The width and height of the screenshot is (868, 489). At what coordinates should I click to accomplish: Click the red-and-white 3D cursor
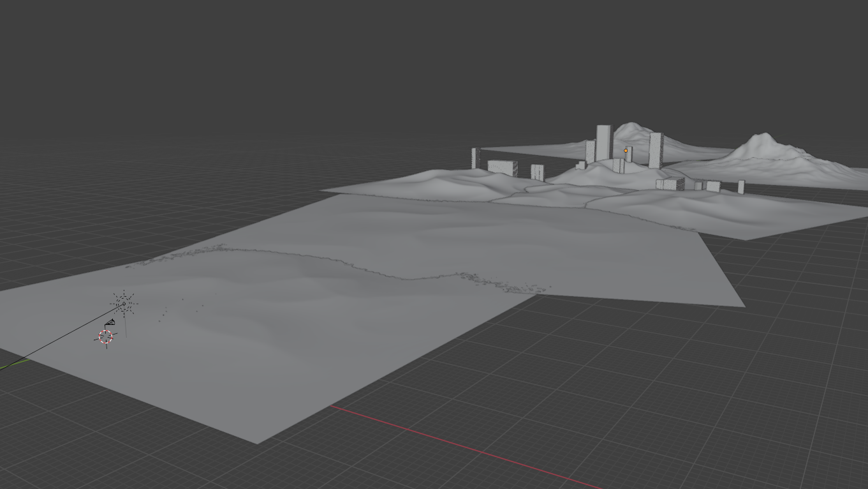pos(106,337)
